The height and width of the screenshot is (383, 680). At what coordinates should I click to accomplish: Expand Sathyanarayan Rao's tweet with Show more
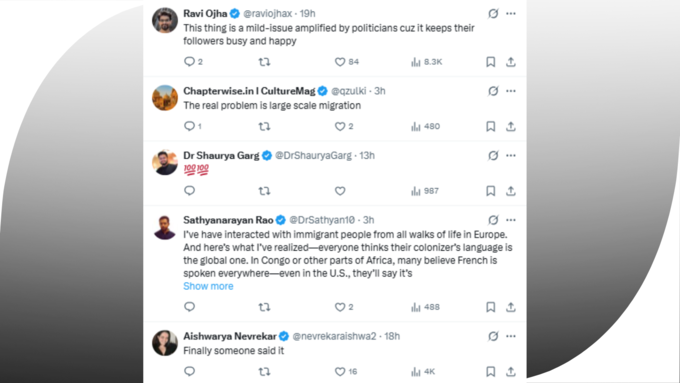click(208, 286)
